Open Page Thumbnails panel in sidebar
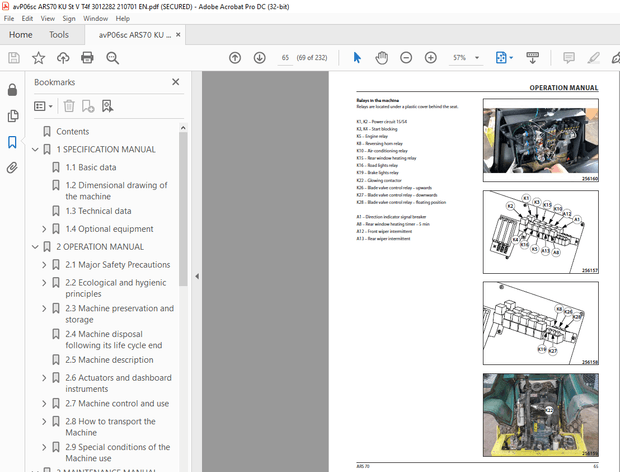The image size is (620, 472). (x=13, y=116)
